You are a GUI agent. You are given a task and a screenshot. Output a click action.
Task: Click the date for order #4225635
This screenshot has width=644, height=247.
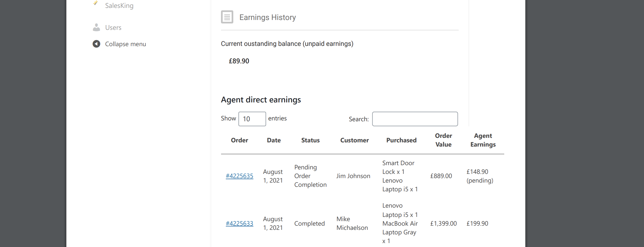[x=273, y=176]
